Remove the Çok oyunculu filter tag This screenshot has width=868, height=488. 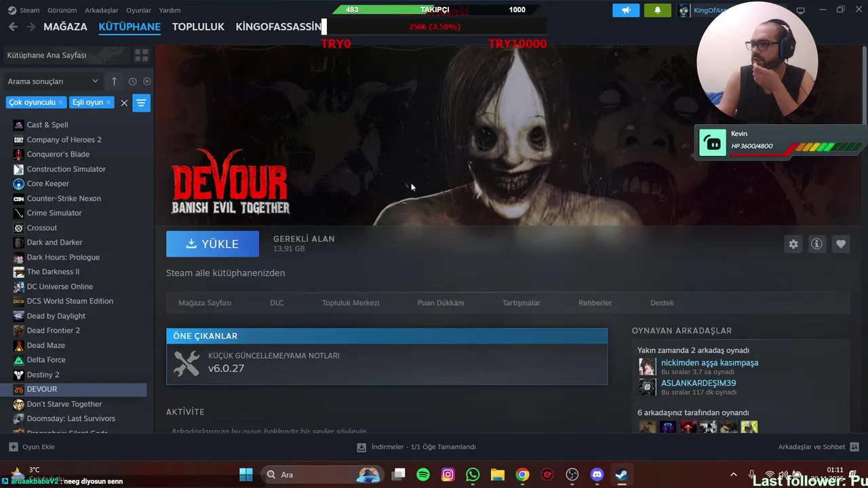tap(60, 102)
